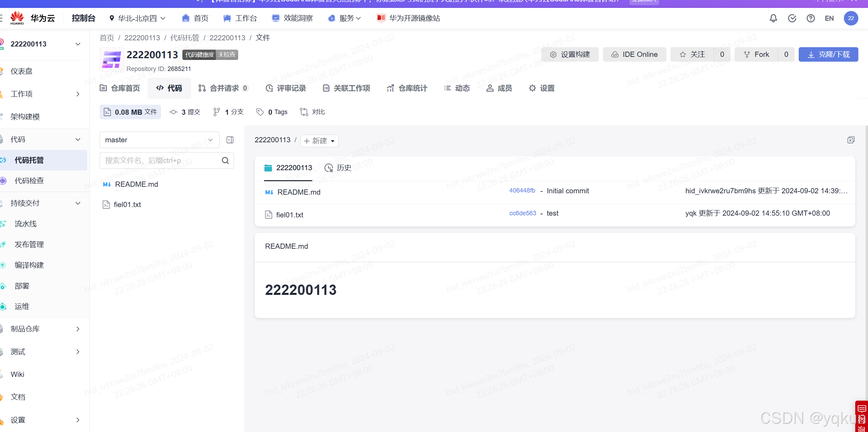Switch to the 合并请求 tab
This screenshot has width=868, height=432.
tap(223, 88)
